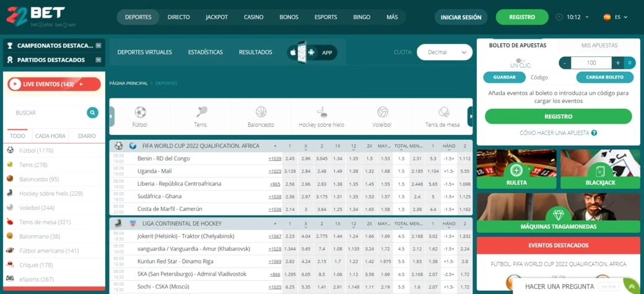
Task: Click the Iniciar Sesión button
Action: (461, 17)
